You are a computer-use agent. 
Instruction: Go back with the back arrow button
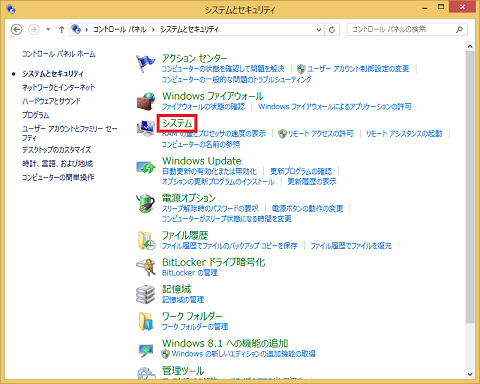(17, 30)
